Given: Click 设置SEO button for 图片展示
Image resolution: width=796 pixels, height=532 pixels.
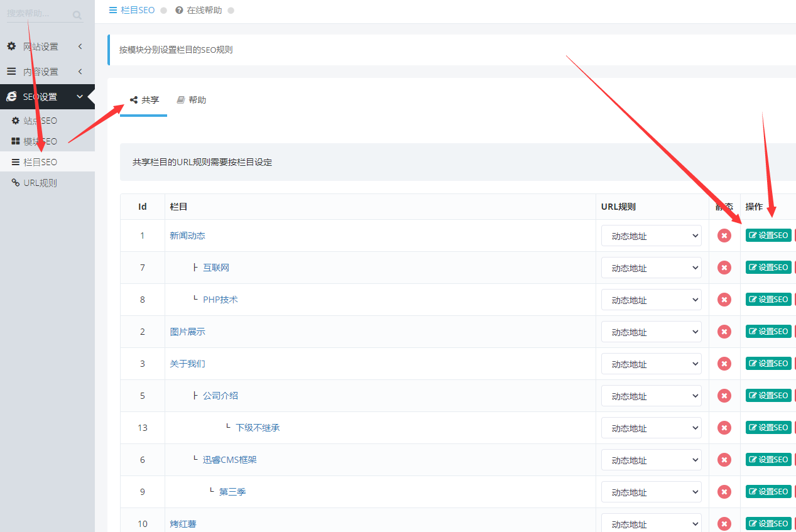Looking at the screenshot, I should point(768,332).
